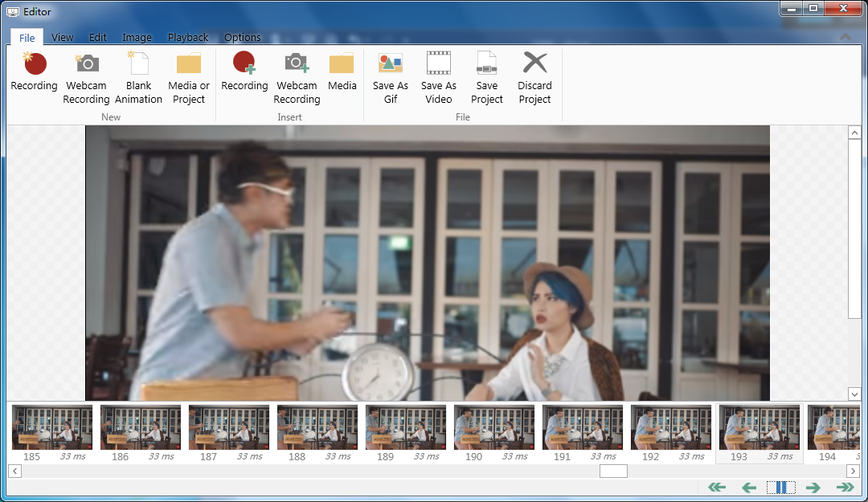Discard Project with the X icon
The width and height of the screenshot is (868, 502).
click(534, 77)
